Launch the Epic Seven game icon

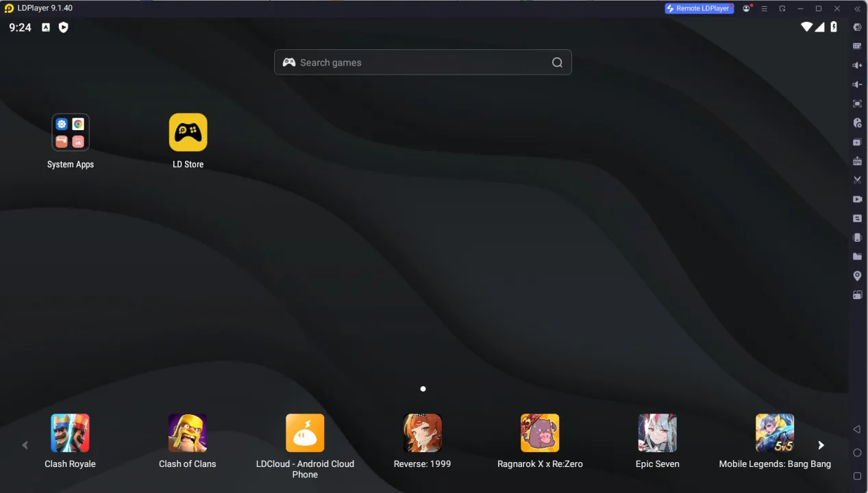(658, 433)
